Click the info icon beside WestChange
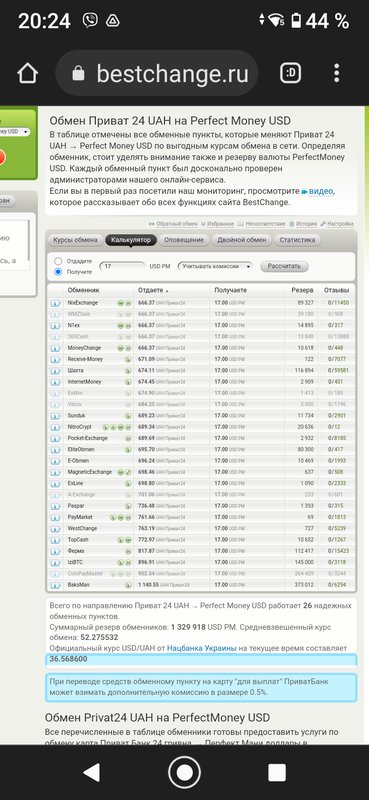This screenshot has height=800, width=369. pyautogui.click(x=55, y=529)
